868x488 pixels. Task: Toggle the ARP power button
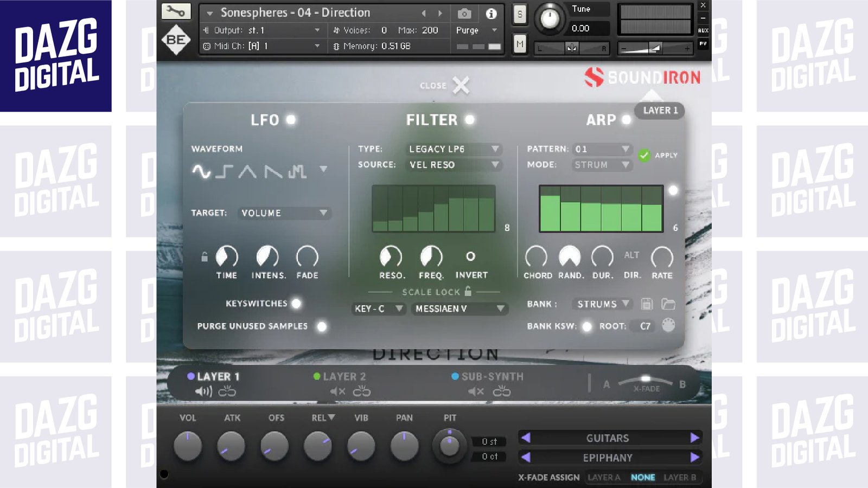click(x=627, y=119)
